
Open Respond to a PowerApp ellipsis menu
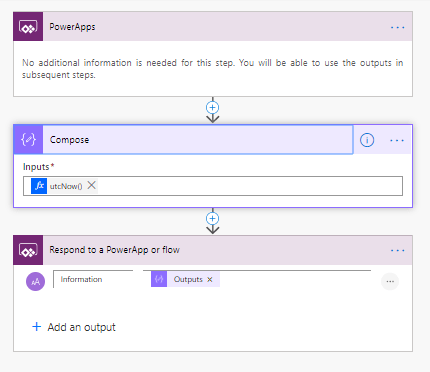[397, 250]
